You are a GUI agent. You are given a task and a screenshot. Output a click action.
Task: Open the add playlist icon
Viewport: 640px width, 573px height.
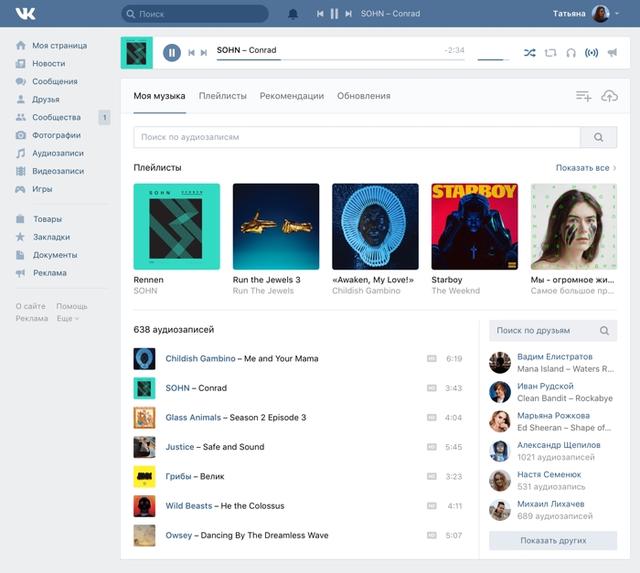click(x=583, y=96)
